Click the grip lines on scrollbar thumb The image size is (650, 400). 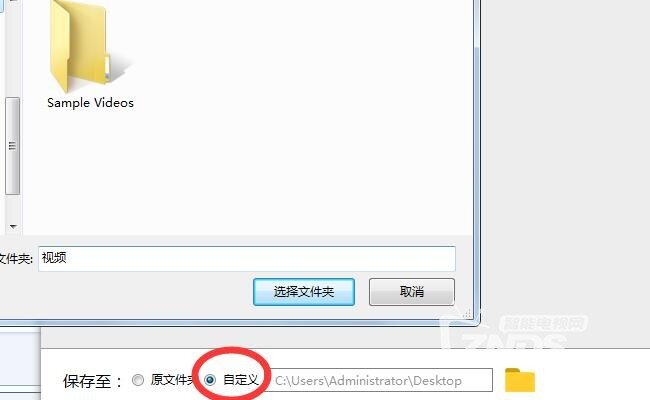[12, 146]
